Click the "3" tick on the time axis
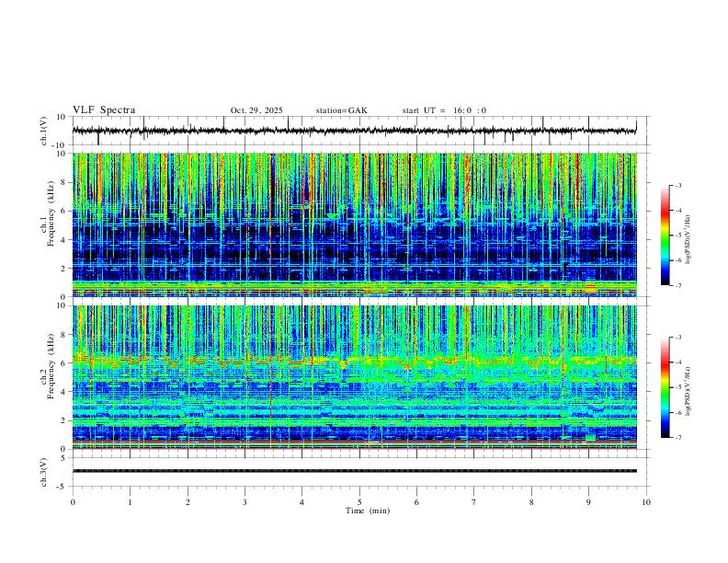This screenshot has width=728, height=563. 245,502
